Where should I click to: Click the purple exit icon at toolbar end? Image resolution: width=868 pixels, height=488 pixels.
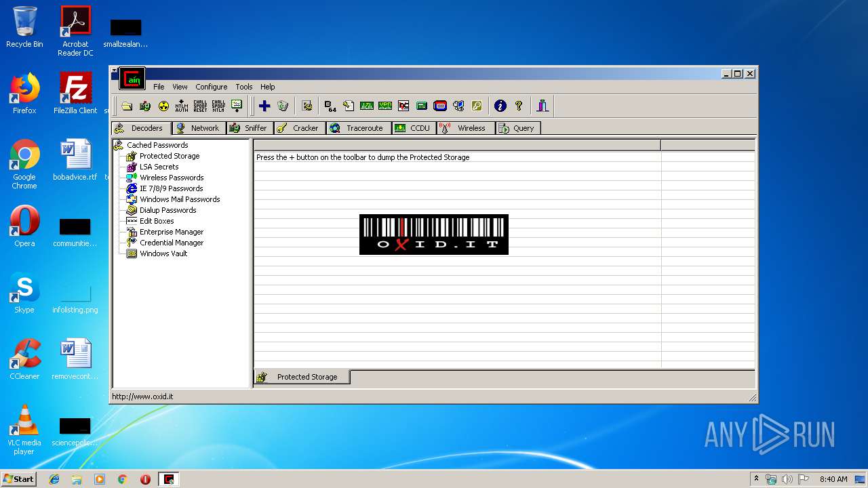click(x=542, y=106)
